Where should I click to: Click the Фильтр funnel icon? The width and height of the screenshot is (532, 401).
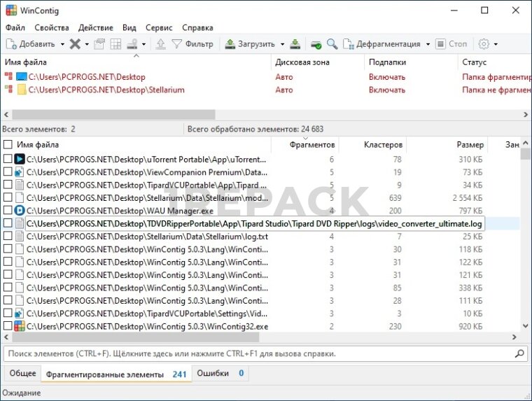click(x=177, y=44)
